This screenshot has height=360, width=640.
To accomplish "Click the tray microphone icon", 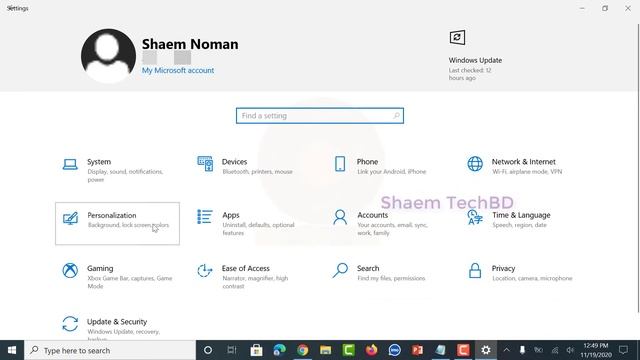I will (x=522, y=350).
